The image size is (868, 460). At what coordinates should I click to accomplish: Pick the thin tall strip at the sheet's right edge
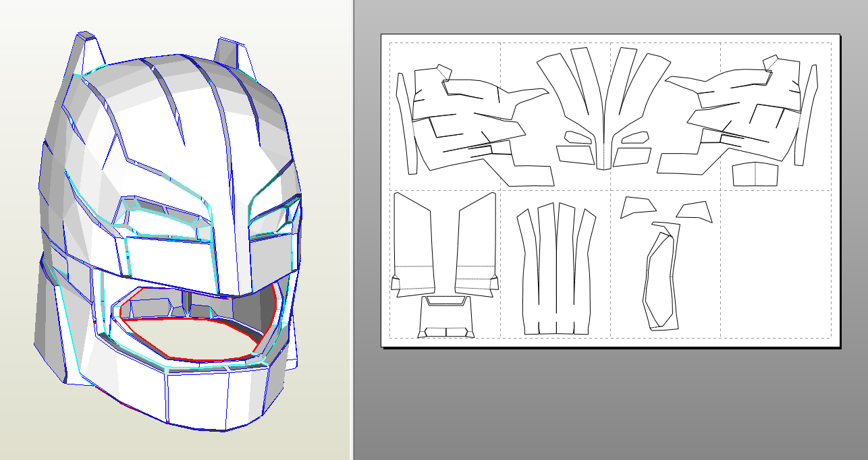click(x=805, y=115)
